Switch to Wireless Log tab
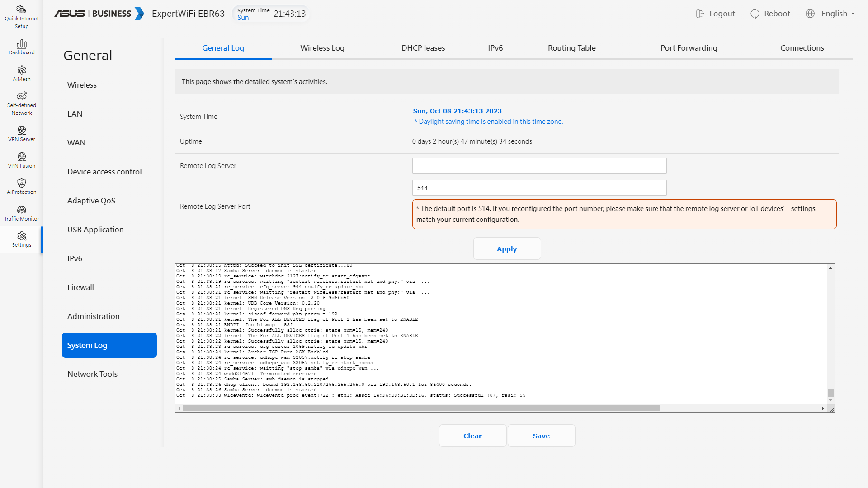Viewport: 868px width, 488px height. (x=322, y=48)
